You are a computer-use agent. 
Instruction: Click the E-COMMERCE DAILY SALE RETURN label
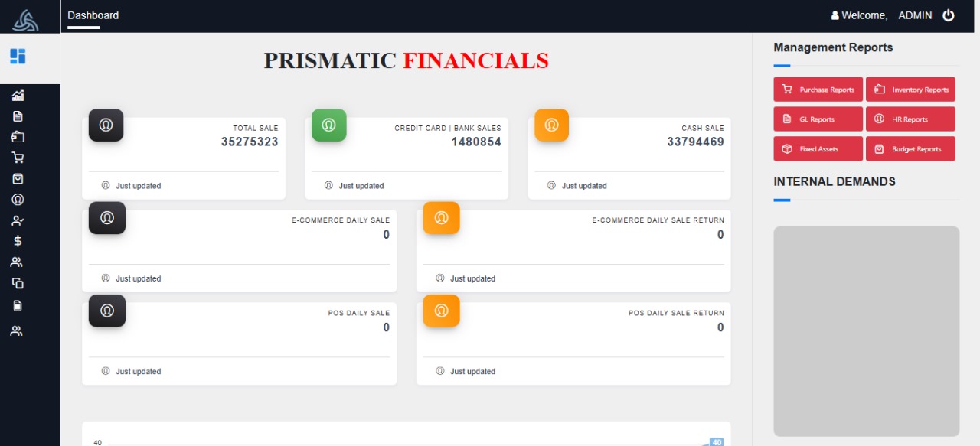(x=658, y=220)
